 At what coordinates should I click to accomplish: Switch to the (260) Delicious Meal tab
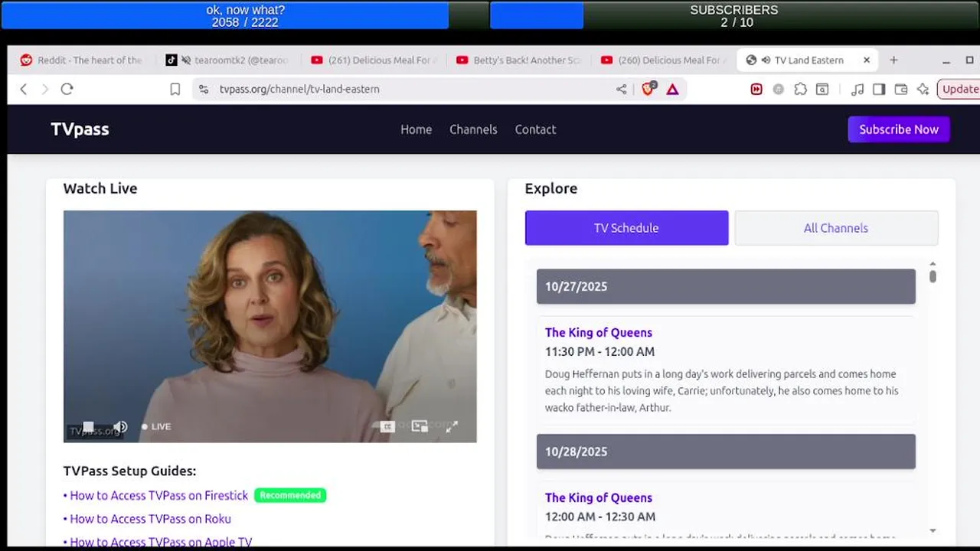pos(662,60)
